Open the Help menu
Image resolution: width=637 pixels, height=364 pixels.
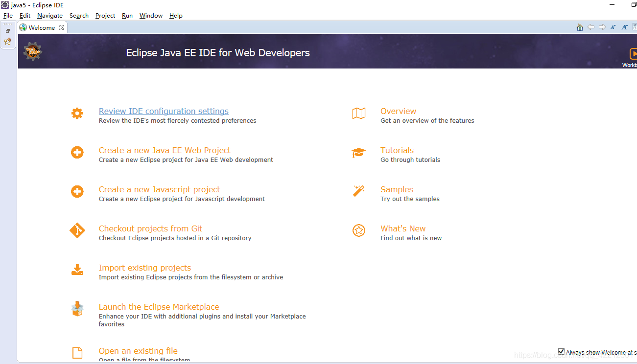pos(176,16)
